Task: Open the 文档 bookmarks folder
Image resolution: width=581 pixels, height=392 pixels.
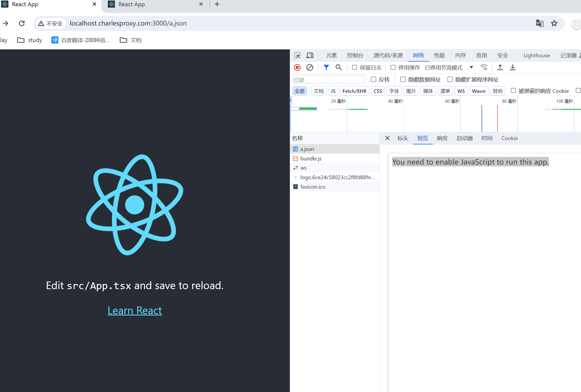Action: [x=131, y=40]
